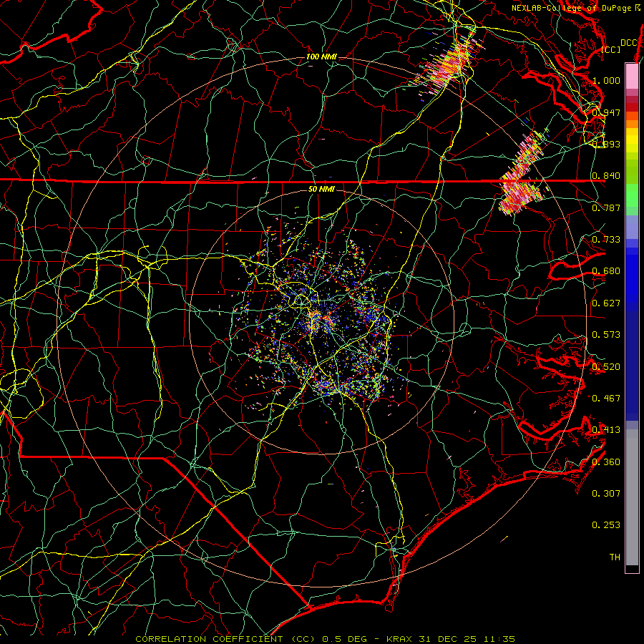The width and height of the screenshot is (644, 644).
Task: Pick the light pink swatch in color bar
Action: click(632, 77)
